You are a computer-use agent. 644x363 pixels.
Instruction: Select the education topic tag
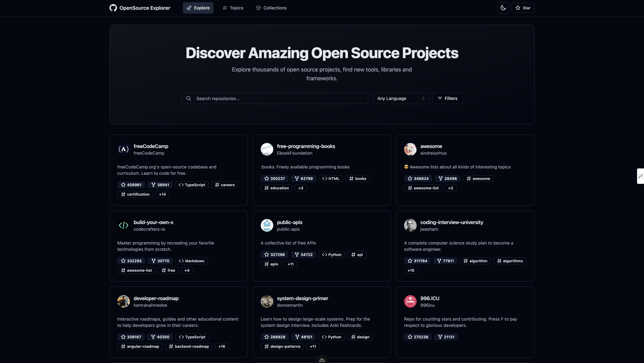[x=276, y=188]
